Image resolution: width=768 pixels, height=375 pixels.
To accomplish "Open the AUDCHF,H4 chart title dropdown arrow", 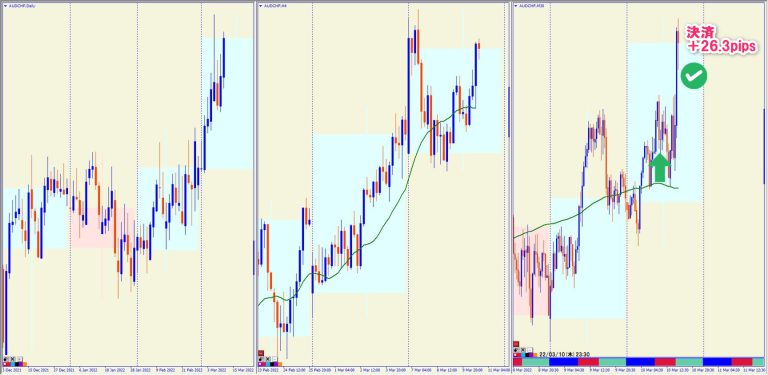I will tap(261, 6).
